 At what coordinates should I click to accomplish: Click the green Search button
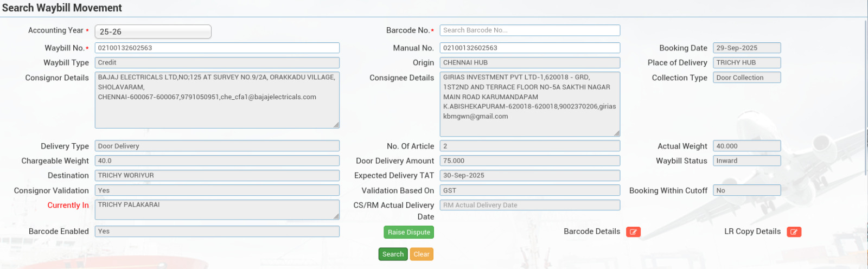click(393, 254)
